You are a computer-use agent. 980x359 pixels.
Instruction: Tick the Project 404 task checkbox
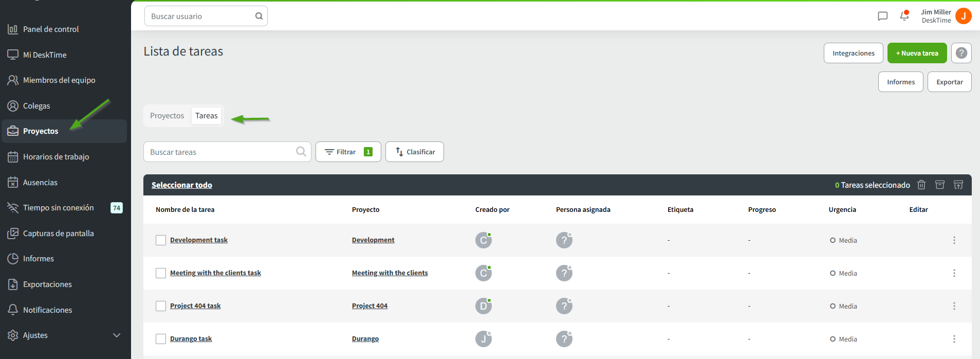click(161, 306)
